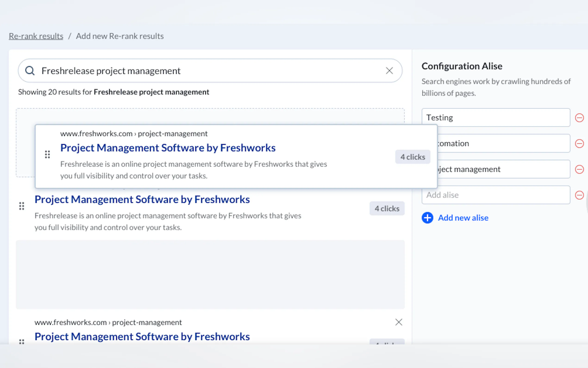
Task: Open the second result's Project Management Software title
Action: 142,200
